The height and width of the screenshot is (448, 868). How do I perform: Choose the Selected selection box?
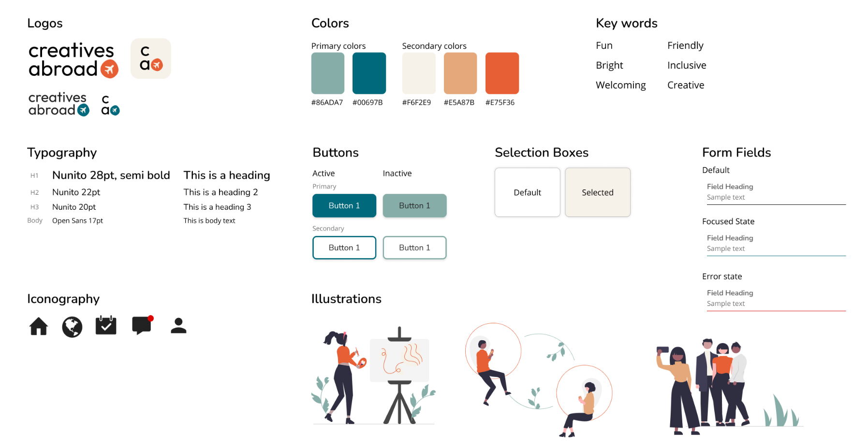598,192
